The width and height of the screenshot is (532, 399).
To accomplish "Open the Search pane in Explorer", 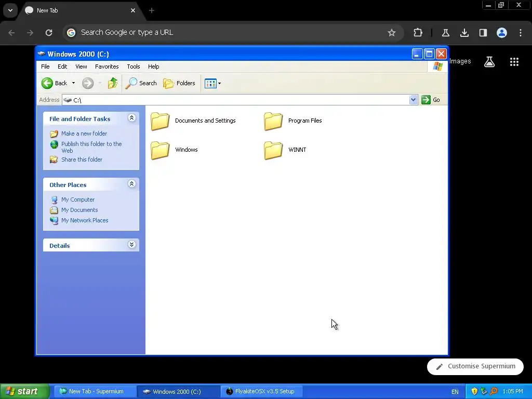I will click(141, 83).
